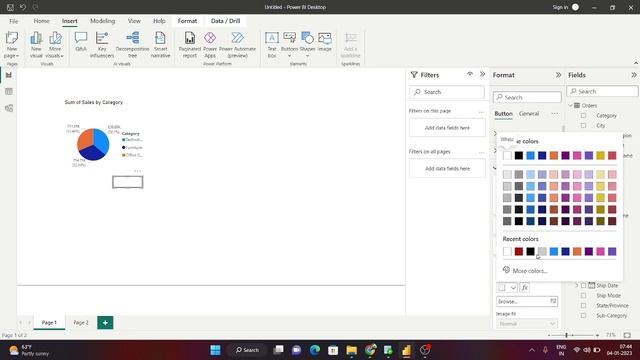Insert Power Automate (preview) visual

point(238,44)
